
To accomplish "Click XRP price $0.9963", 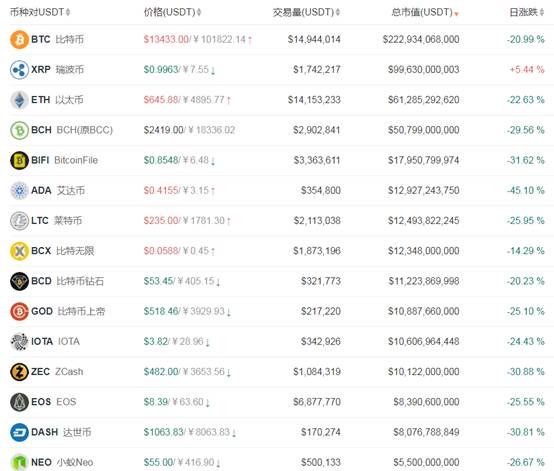I will 161,70.
